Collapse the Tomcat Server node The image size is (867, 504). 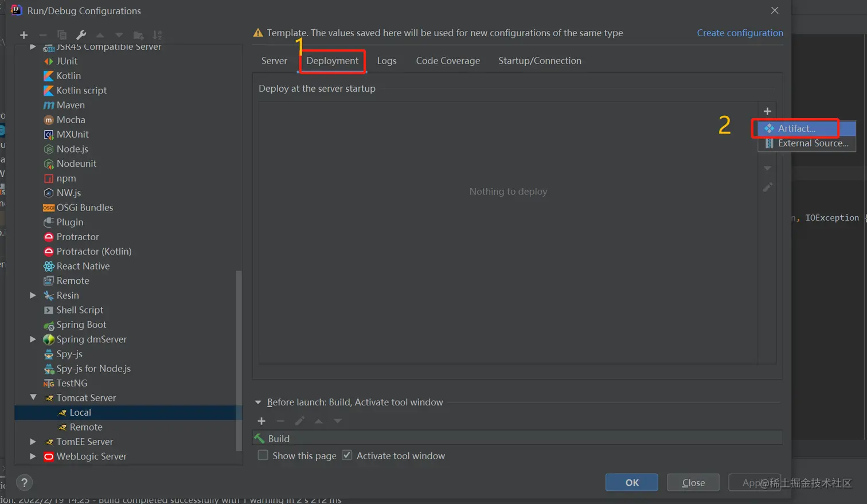(x=33, y=397)
